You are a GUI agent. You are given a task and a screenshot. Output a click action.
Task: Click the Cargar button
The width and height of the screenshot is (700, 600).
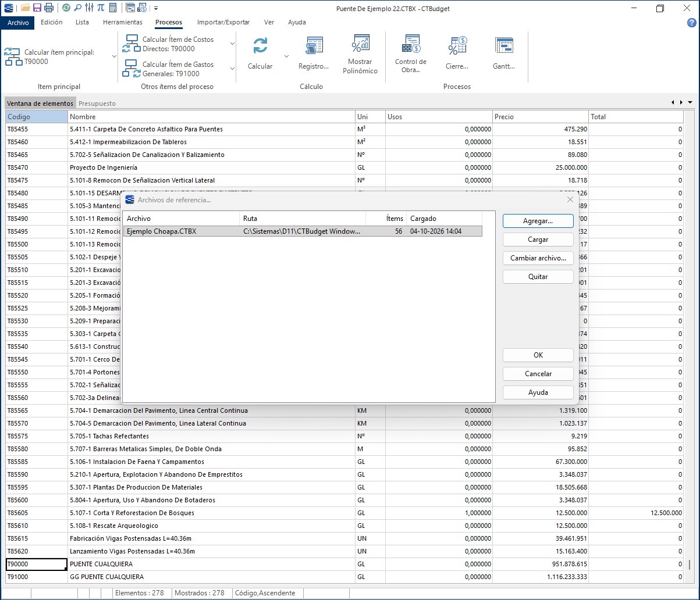click(538, 240)
